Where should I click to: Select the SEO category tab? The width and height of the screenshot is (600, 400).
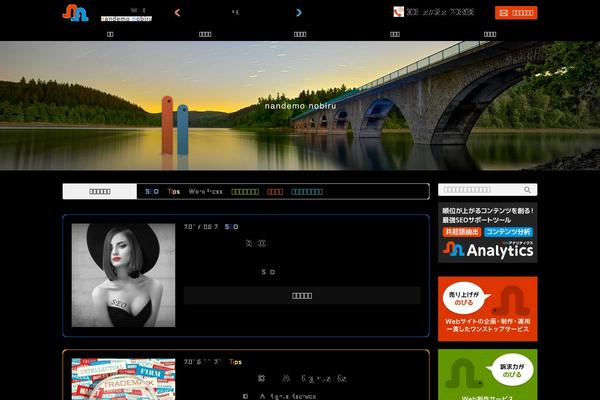[x=152, y=191]
